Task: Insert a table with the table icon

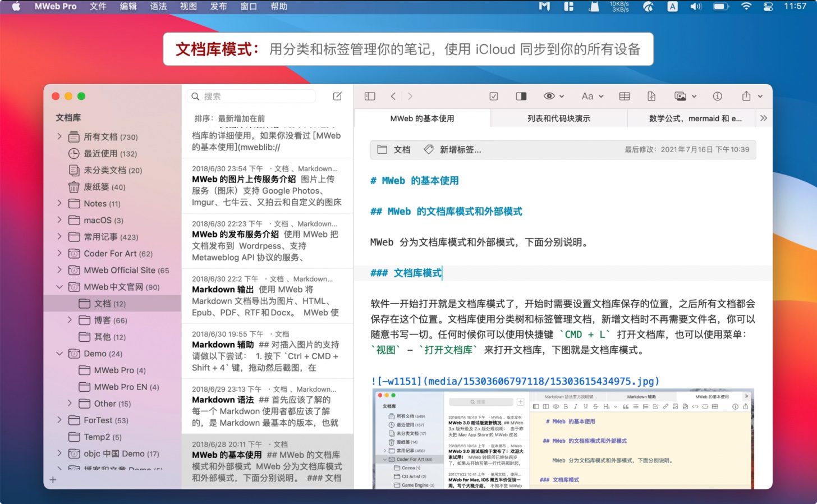Action: click(x=625, y=97)
